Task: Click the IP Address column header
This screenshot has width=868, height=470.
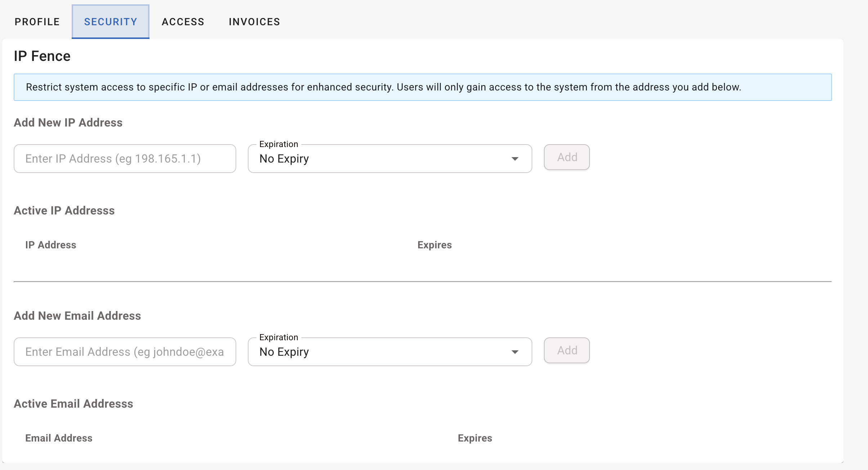Action: tap(51, 245)
